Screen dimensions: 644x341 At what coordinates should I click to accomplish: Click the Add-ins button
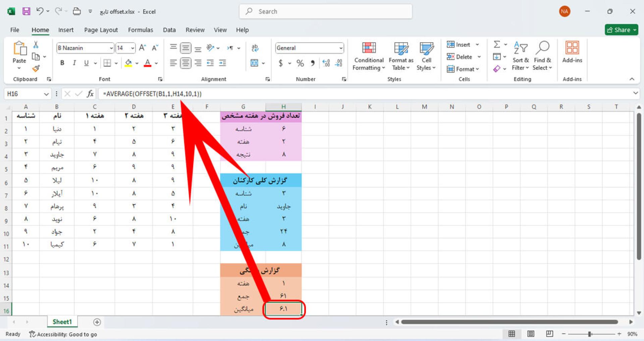coord(572,52)
